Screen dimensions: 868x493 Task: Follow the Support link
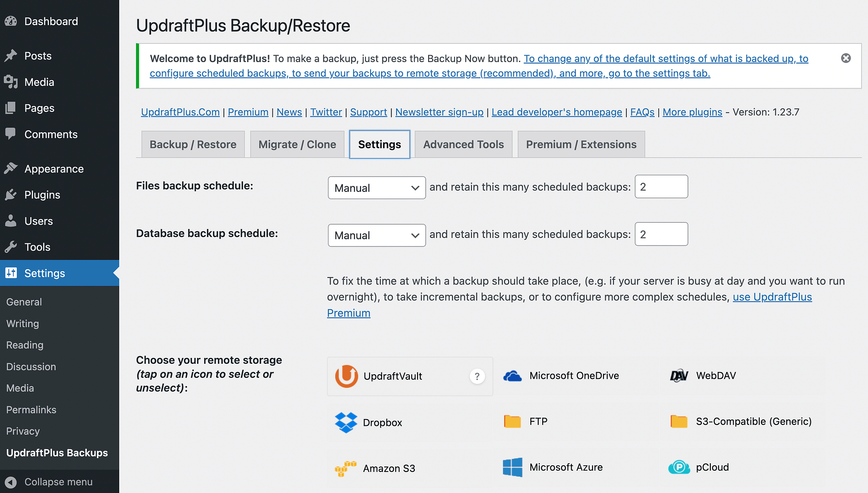(368, 112)
